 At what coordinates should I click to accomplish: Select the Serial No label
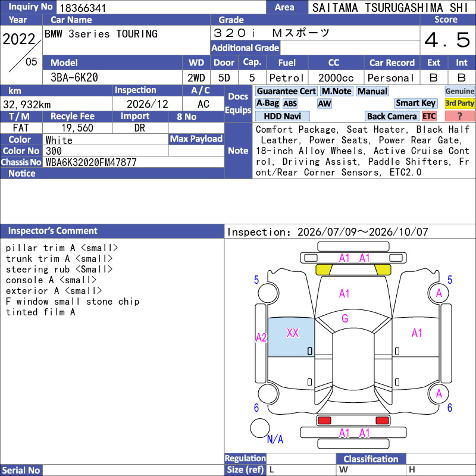[21, 470]
